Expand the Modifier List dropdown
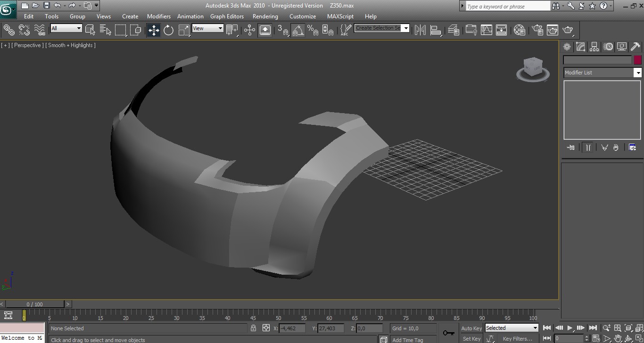 pyautogui.click(x=637, y=73)
